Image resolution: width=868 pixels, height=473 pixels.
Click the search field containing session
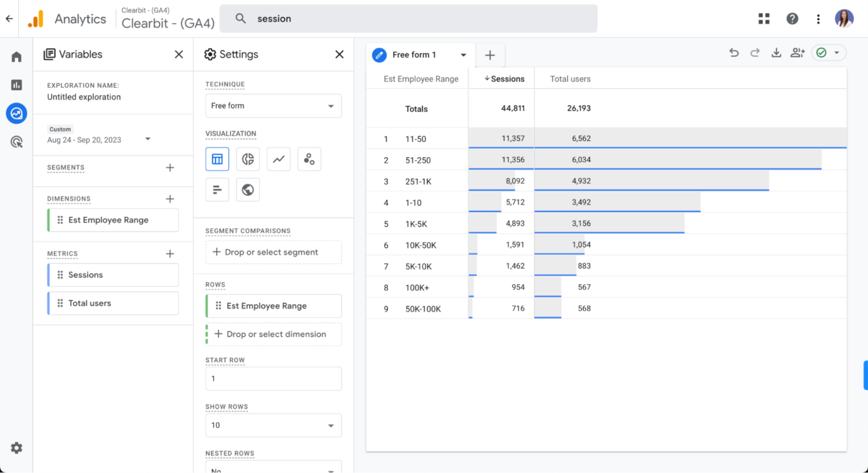point(408,19)
